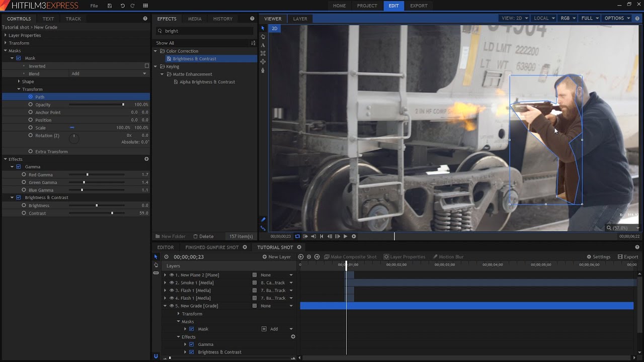
Task: Open the mask Blend mode dropdown
Action: (x=109, y=74)
